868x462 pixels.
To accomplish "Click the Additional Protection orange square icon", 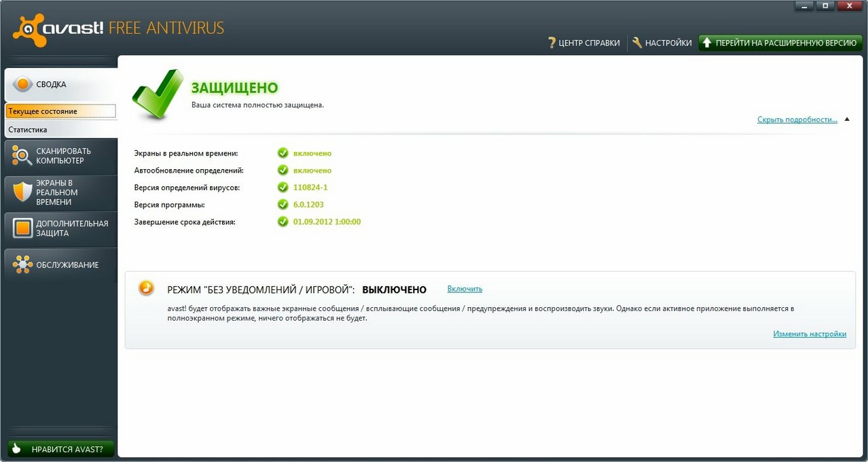I will point(22,228).
